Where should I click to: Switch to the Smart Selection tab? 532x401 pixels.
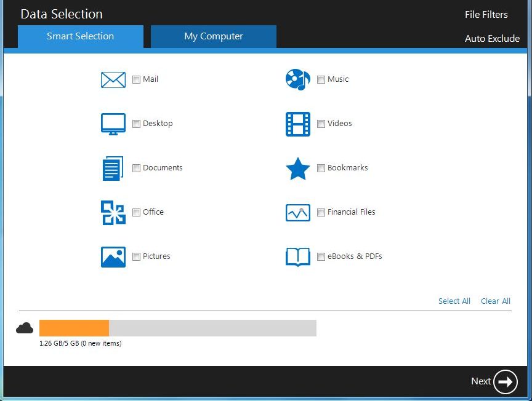81,36
